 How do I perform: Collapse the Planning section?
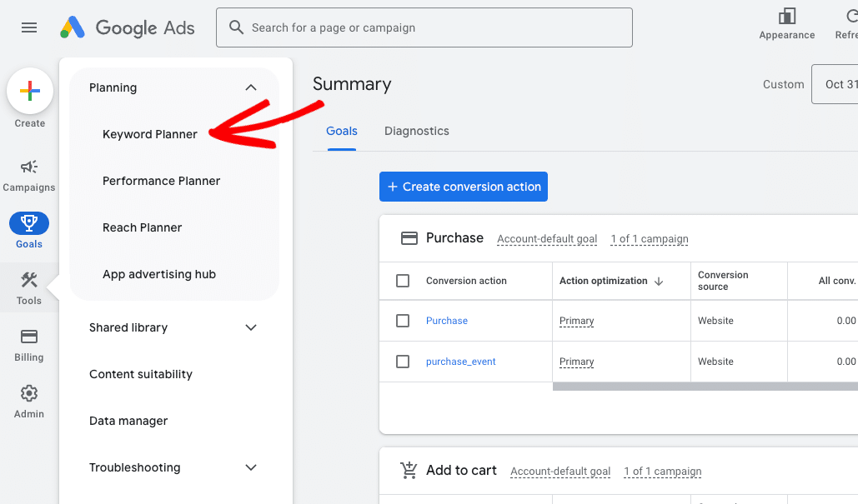[x=251, y=87]
